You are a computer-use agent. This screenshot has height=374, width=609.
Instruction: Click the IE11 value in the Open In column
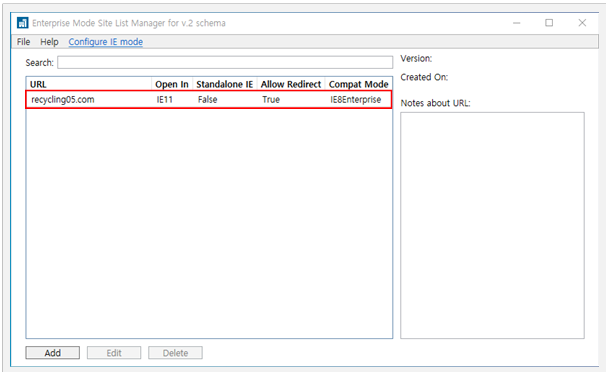click(165, 99)
